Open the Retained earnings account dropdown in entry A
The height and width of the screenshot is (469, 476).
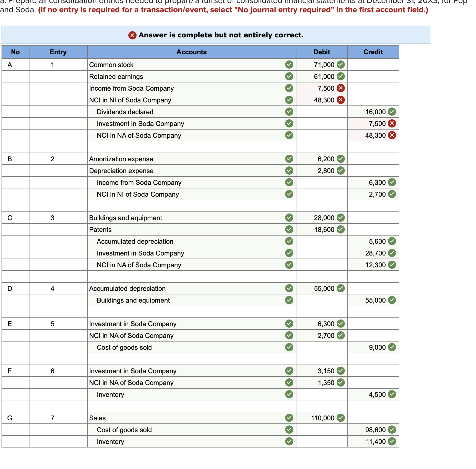pos(179,76)
